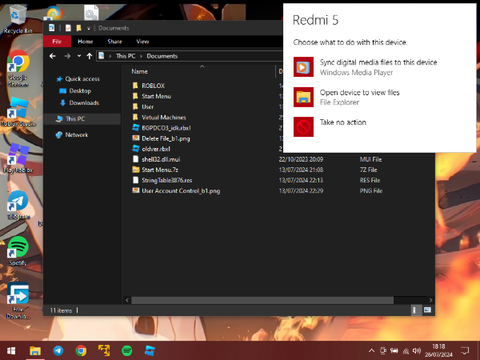480x360 pixels.
Task: Open the File menu tab
Action: point(57,41)
